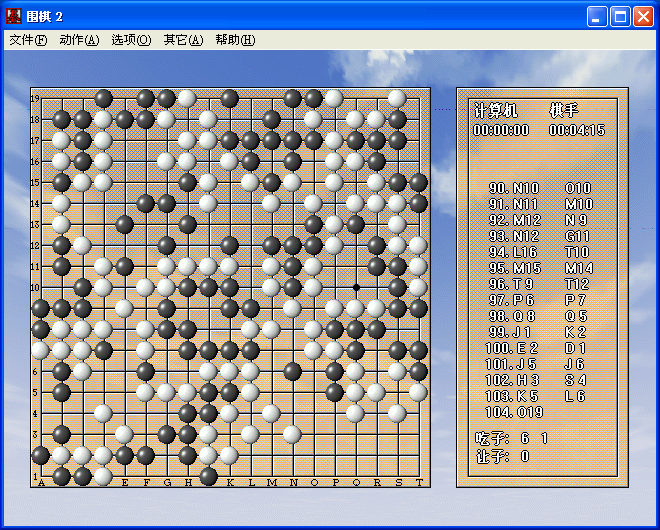Click the white stone at S19 on top row
Screen dimensions: 660x530
point(397,98)
